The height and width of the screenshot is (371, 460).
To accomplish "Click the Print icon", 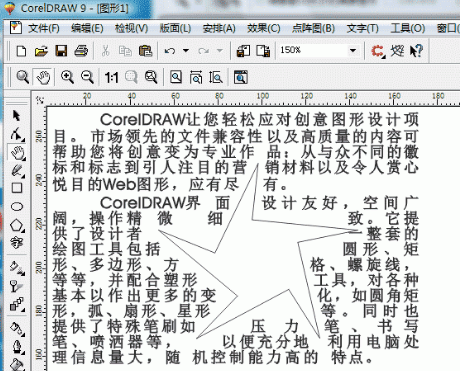I will (x=81, y=51).
